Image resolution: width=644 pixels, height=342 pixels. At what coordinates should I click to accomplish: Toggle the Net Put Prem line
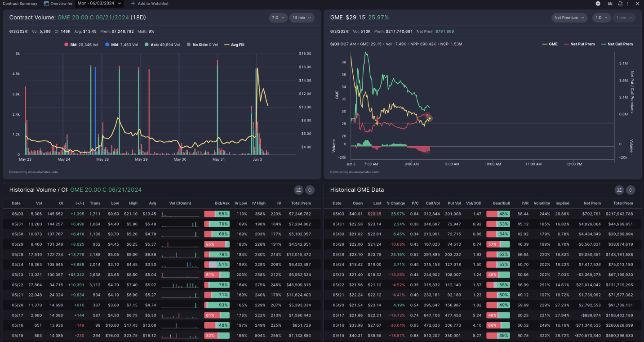(x=579, y=44)
